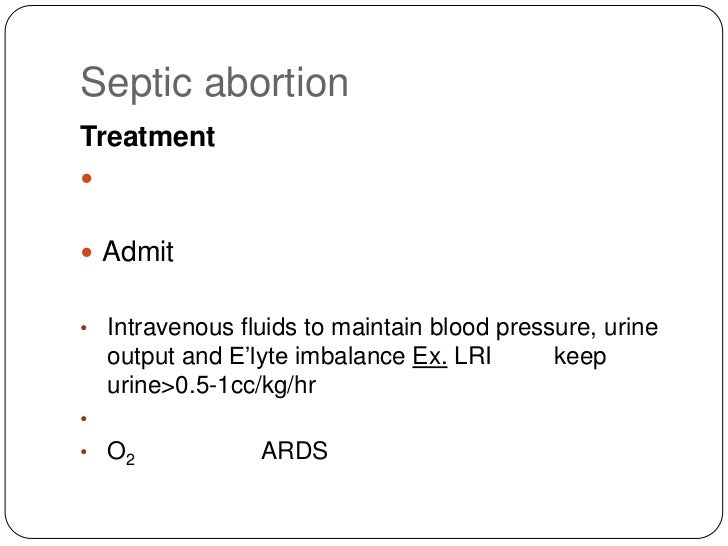728x546 pixels.
Task: Click the empty orange bullet under Treatment
Action: coord(86,178)
